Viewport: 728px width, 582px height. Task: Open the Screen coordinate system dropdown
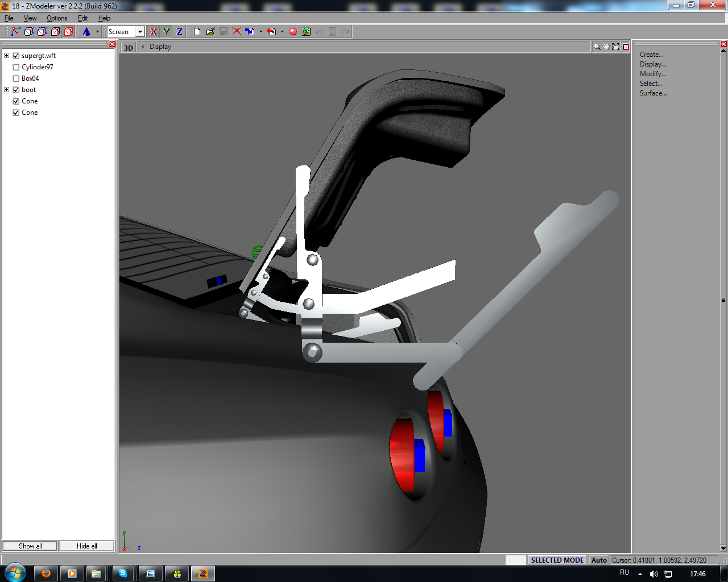[140, 32]
